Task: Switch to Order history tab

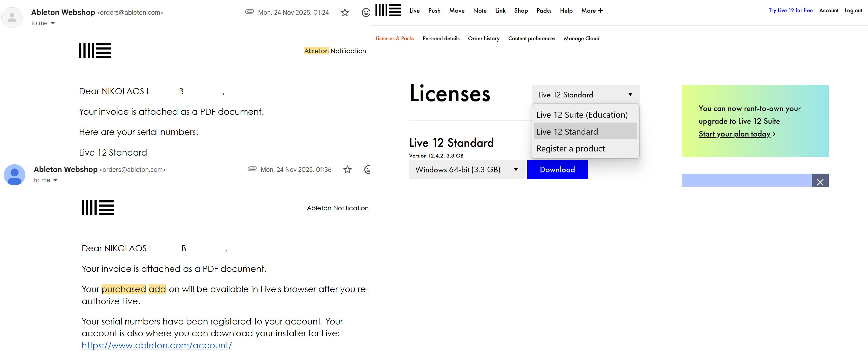Action: point(483,38)
